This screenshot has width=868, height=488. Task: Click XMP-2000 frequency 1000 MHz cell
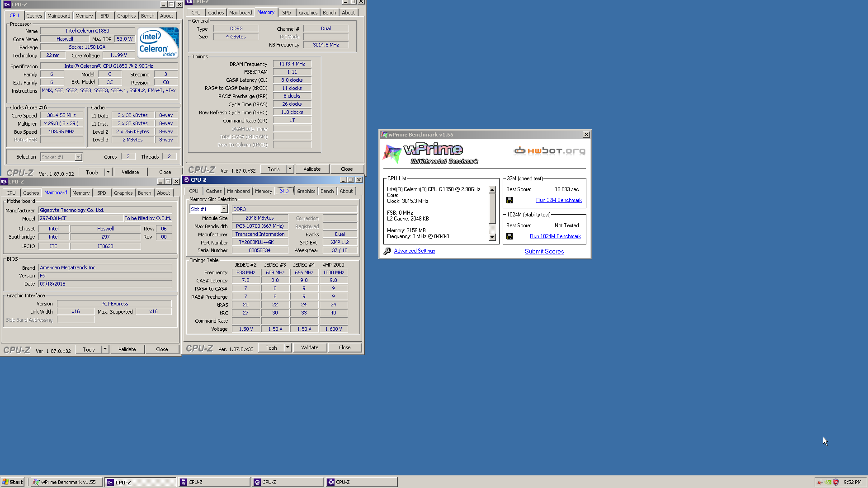(x=334, y=272)
